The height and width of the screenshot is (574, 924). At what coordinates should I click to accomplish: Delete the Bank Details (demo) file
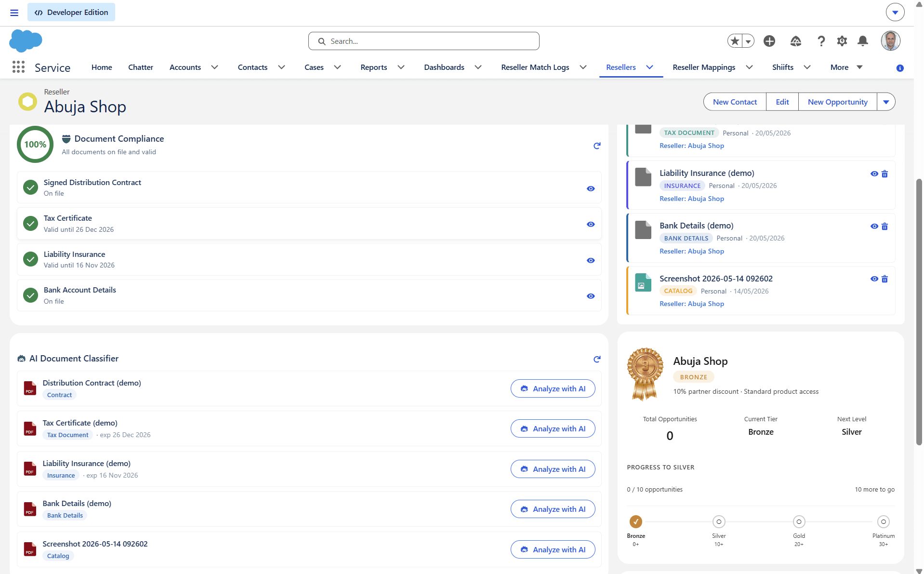(x=884, y=226)
